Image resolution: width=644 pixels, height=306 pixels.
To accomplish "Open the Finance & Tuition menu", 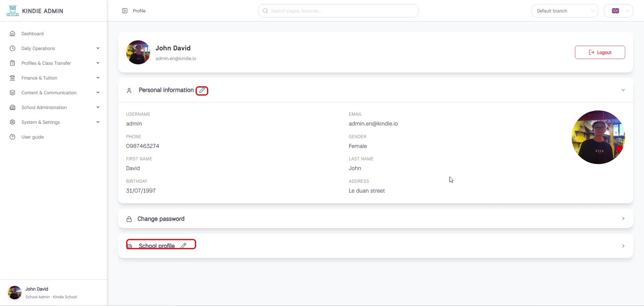I will point(54,78).
